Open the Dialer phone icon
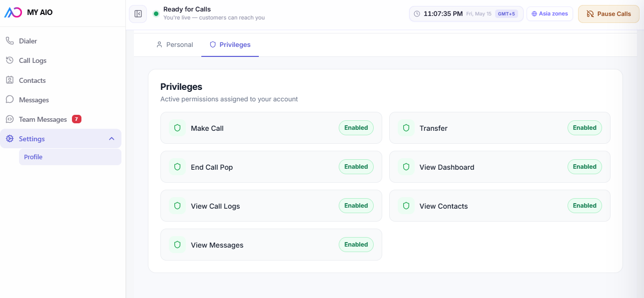This screenshot has width=644, height=298. (x=9, y=41)
